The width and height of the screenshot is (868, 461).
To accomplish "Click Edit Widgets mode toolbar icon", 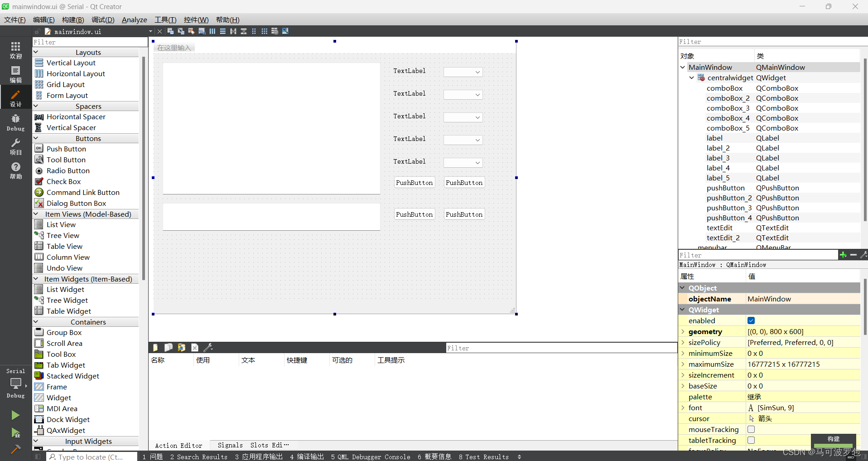I will (x=170, y=31).
